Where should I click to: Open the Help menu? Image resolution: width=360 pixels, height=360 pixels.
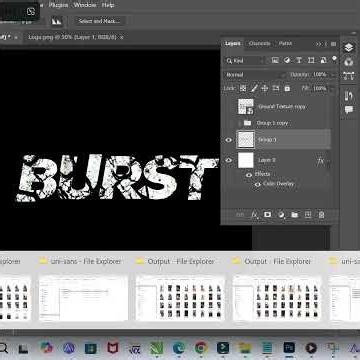pyautogui.click(x=108, y=5)
